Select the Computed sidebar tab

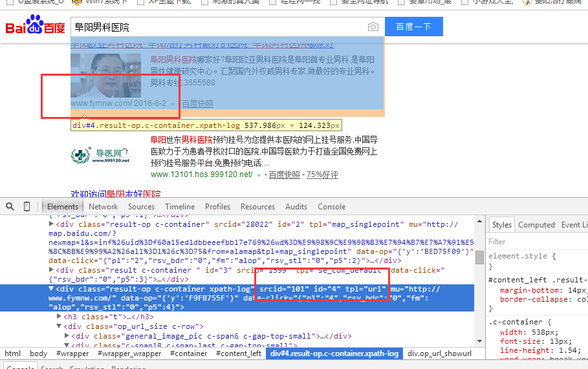point(536,225)
